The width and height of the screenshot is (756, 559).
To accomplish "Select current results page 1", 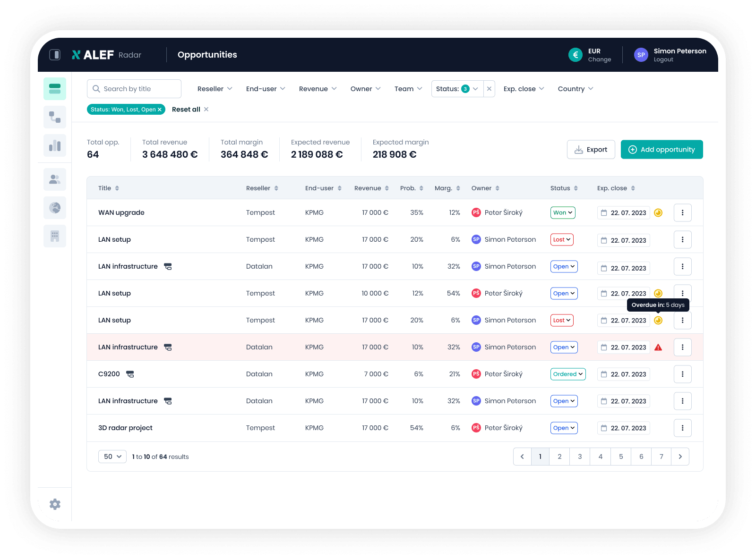I will pyautogui.click(x=540, y=457).
